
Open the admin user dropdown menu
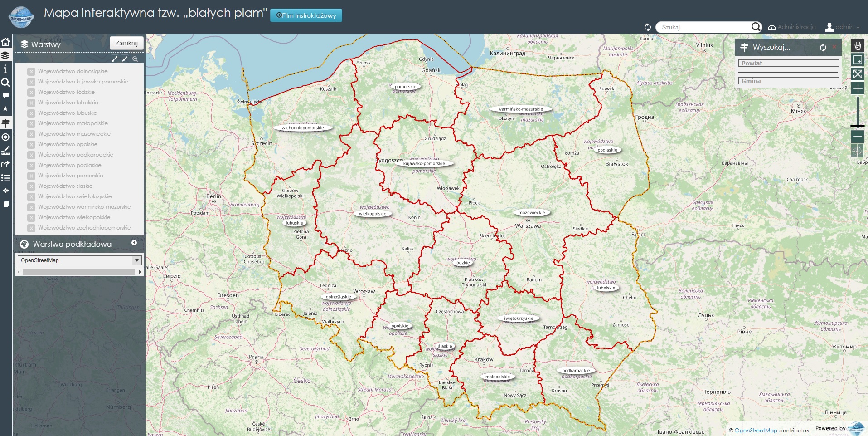click(x=842, y=27)
